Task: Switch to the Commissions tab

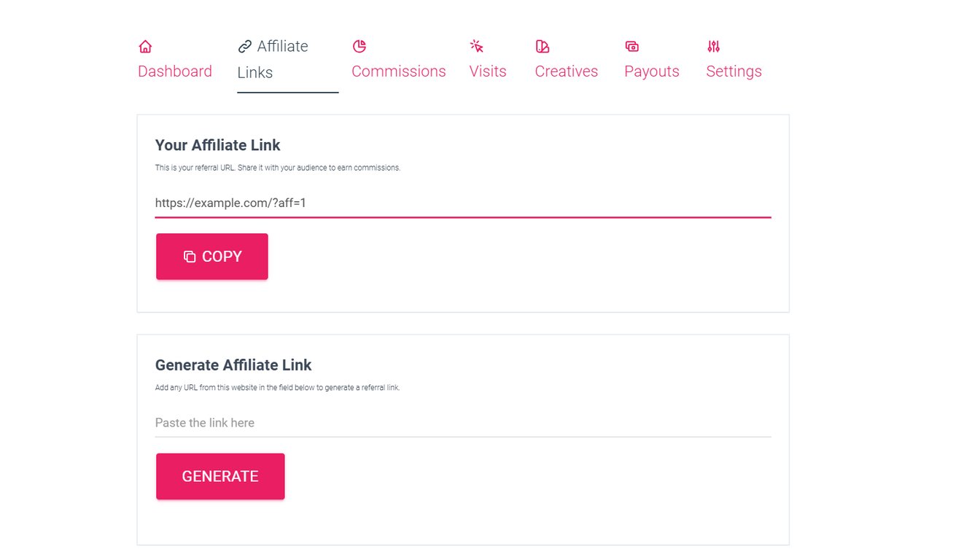Action: point(398,71)
